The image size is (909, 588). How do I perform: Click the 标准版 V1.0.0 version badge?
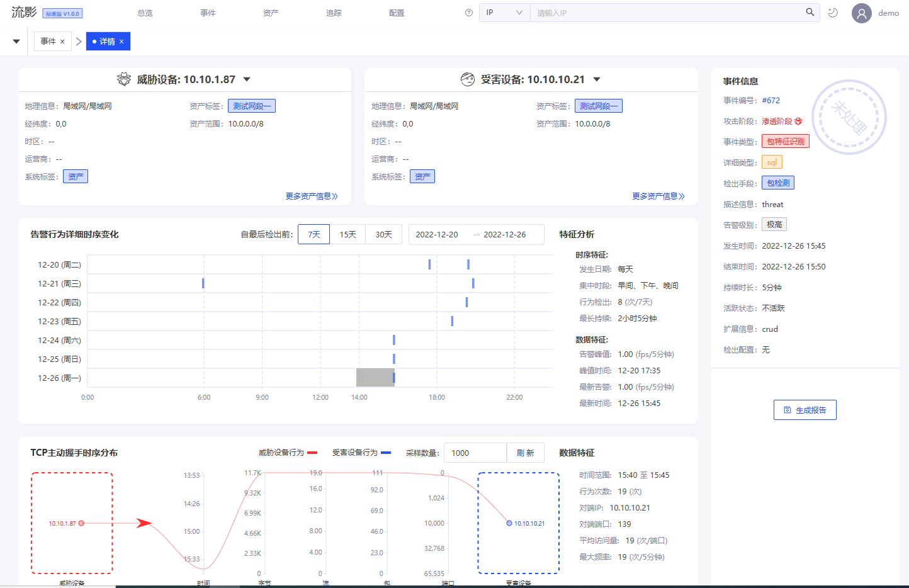tap(62, 13)
